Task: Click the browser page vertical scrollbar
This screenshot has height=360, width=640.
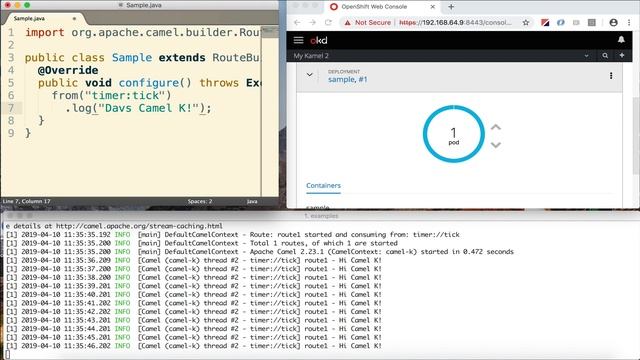Action: tap(636, 135)
